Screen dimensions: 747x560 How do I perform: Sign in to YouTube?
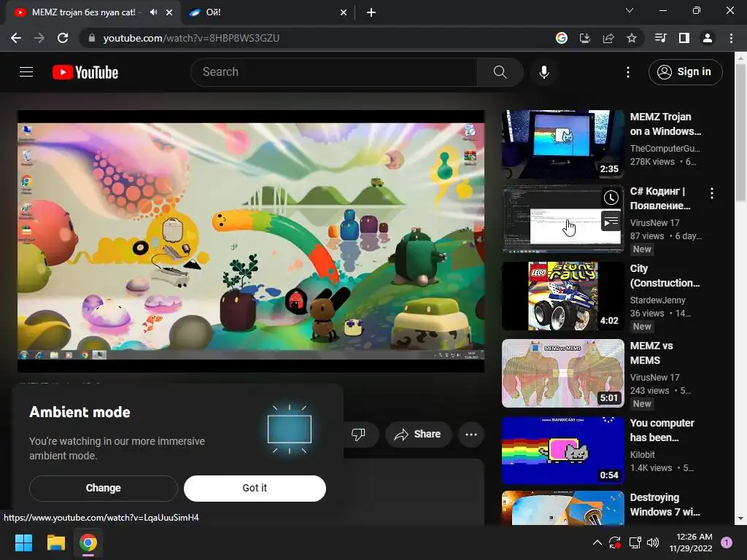point(685,72)
